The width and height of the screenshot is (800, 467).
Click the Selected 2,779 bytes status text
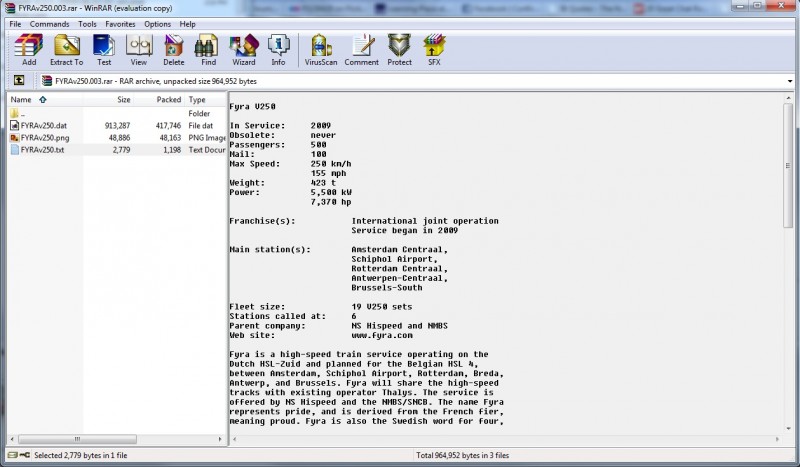[x=81, y=455]
